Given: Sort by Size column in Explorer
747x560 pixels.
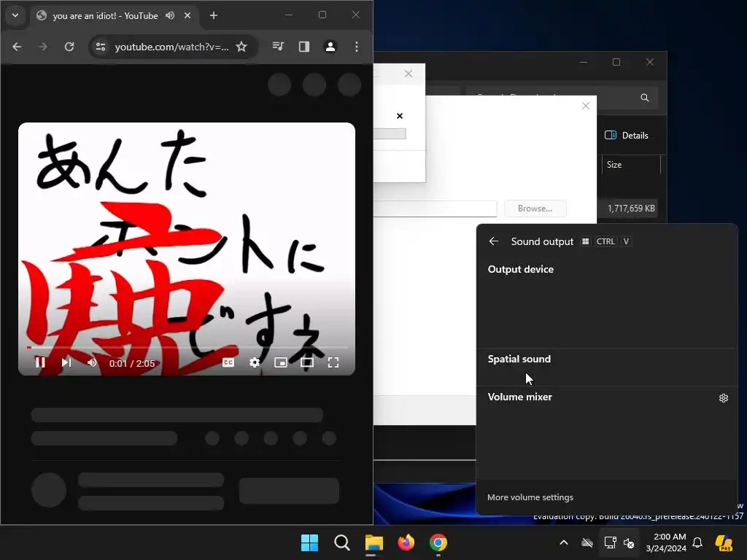Looking at the screenshot, I should click(630, 165).
